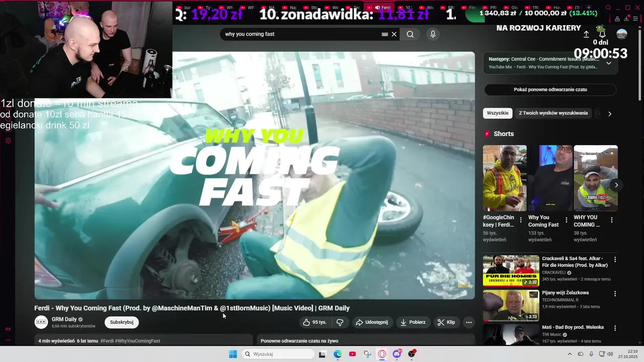Open Task View in taskbar
The image size is (644, 362).
tap(322, 354)
